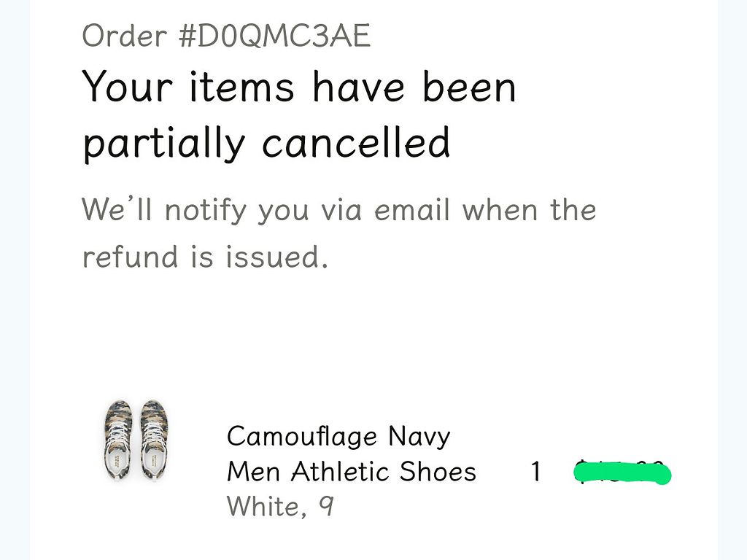This screenshot has width=747, height=560.
Task: Click the green scribbled-out price
Action: click(x=622, y=472)
